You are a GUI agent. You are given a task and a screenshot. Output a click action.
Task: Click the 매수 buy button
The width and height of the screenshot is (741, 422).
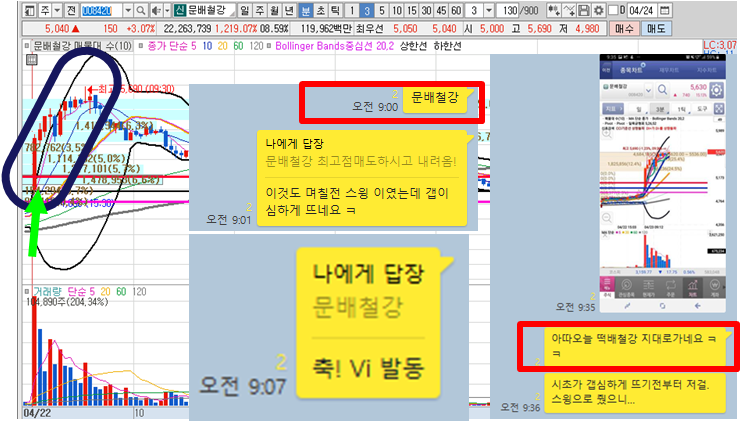click(624, 29)
